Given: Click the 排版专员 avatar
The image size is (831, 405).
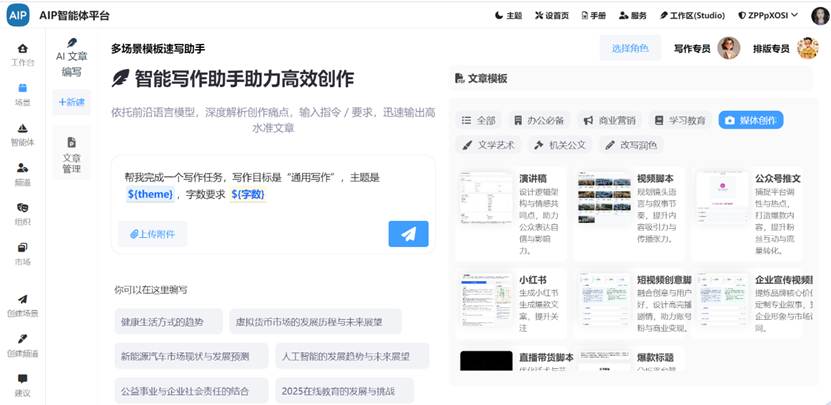Looking at the screenshot, I should pos(808,48).
